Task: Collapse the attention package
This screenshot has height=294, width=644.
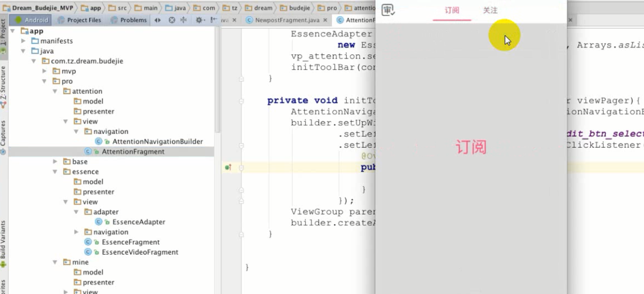Action: [55, 91]
